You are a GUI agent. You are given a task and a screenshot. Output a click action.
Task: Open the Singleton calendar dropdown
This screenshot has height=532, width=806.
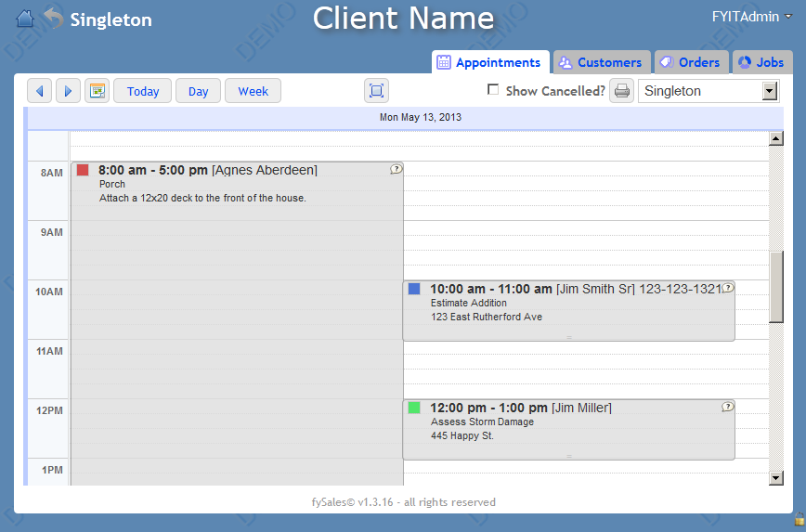(x=708, y=91)
